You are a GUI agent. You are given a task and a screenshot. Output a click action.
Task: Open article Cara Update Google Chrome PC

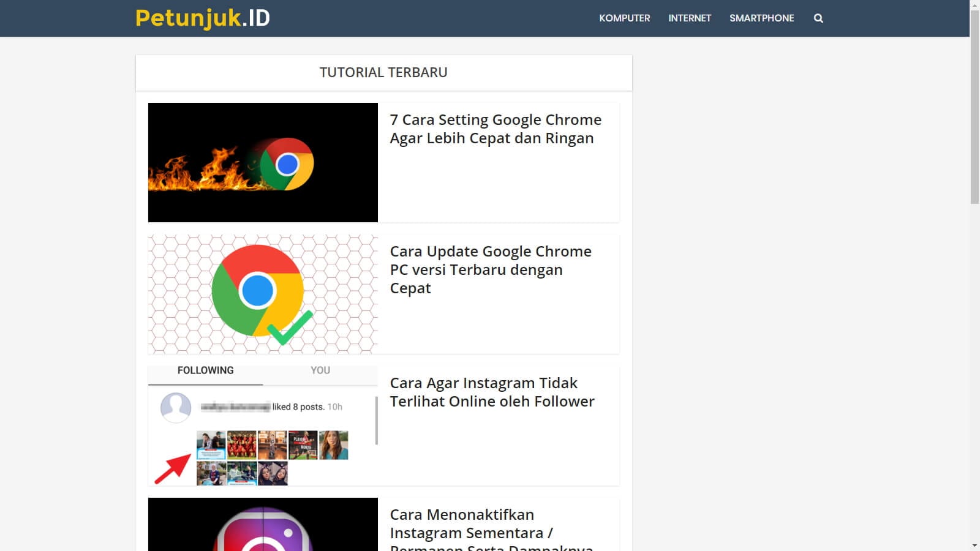(491, 270)
